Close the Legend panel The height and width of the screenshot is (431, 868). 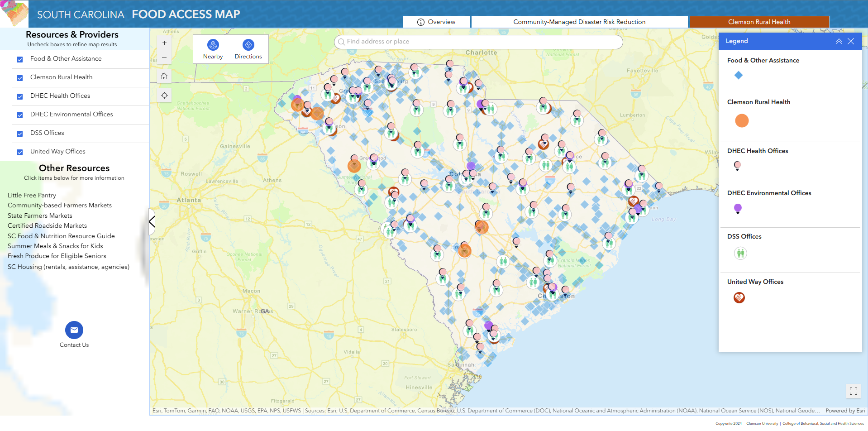coord(851,41)
